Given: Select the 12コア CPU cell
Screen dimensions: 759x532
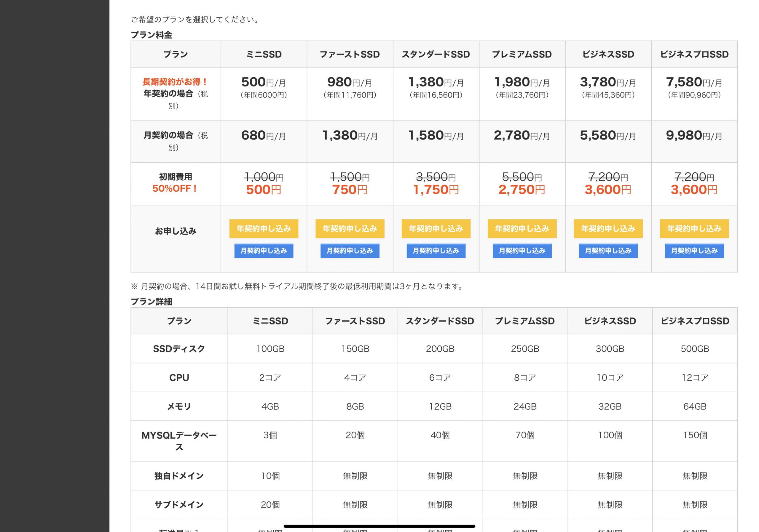Looking at the screenshot, I should (x=695, y=377).
